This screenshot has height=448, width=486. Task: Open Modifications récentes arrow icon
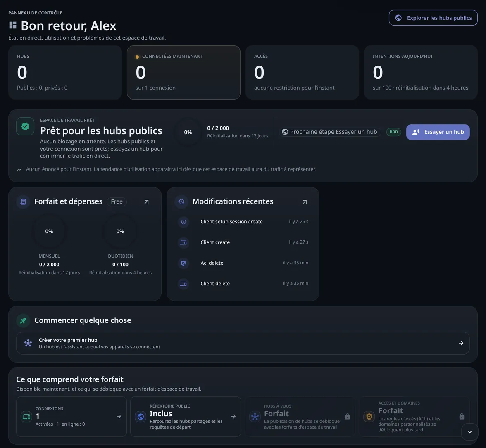click(304, 202)
